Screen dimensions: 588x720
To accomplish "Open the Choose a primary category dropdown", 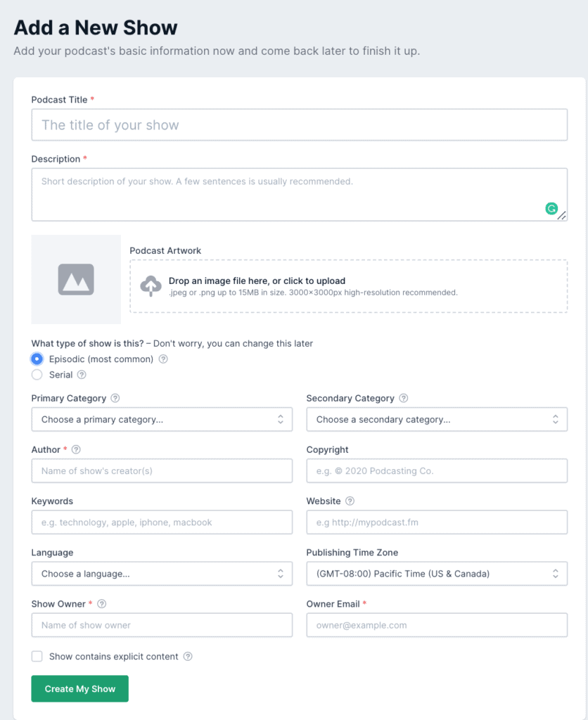I will pyautogui.click(x=162, y=420).
